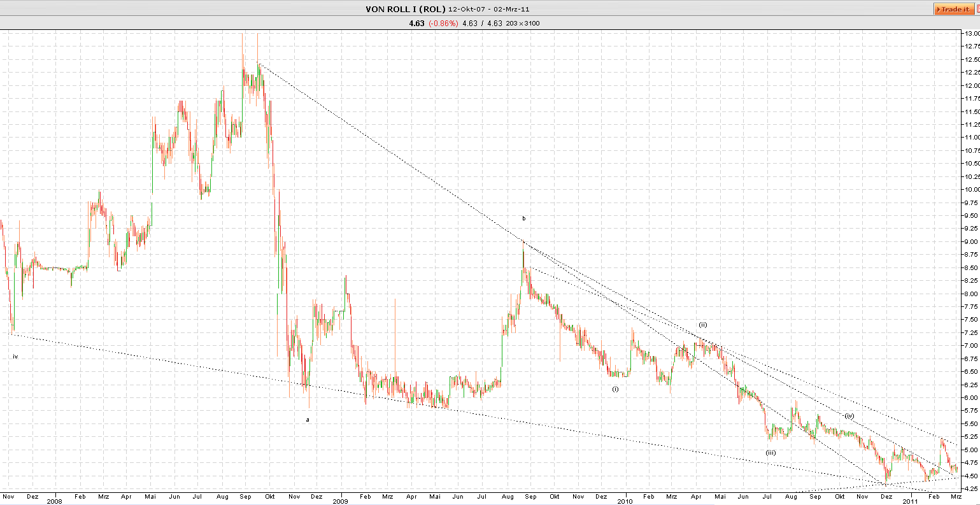Screen dimensions: 980x505
Task: Click the red (-0.86%) change value
Action: pos(443,24)
